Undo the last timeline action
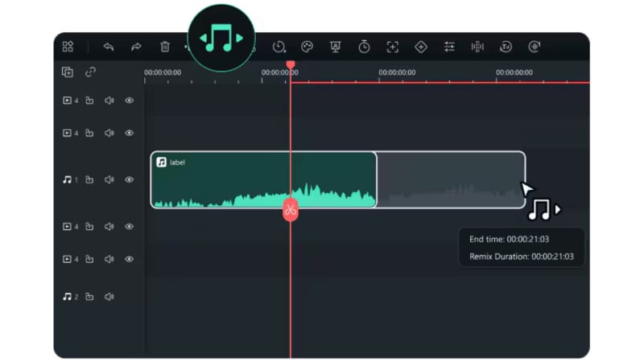This screenshot has width=644, height=362. pos(109,47)
